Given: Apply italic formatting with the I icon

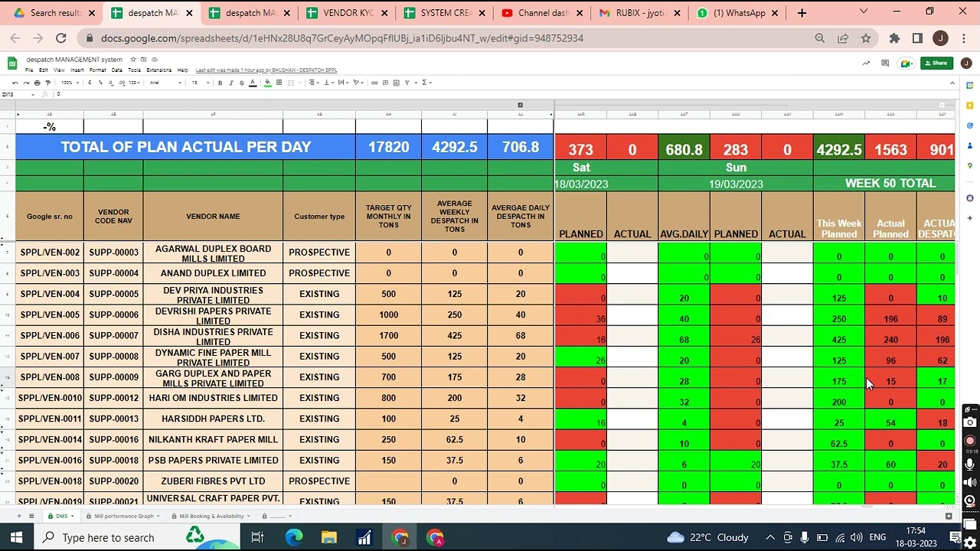Looking at the screenshot, I should point(230,83).
